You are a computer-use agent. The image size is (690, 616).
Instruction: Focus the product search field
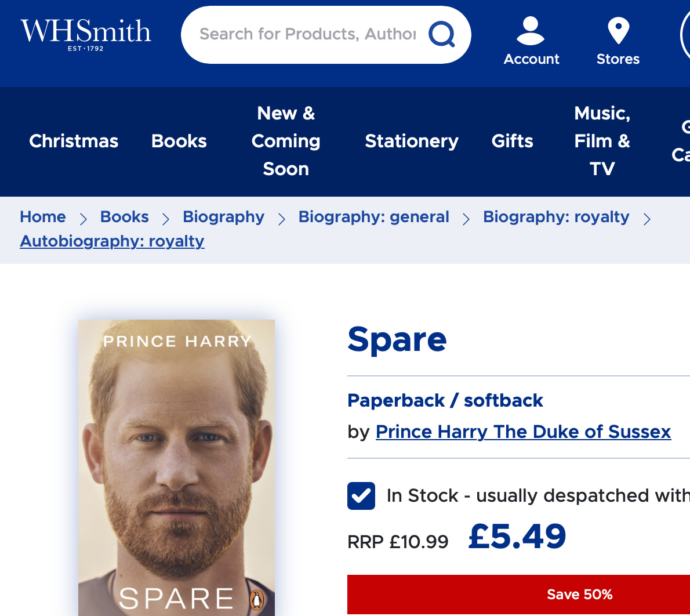307,34
